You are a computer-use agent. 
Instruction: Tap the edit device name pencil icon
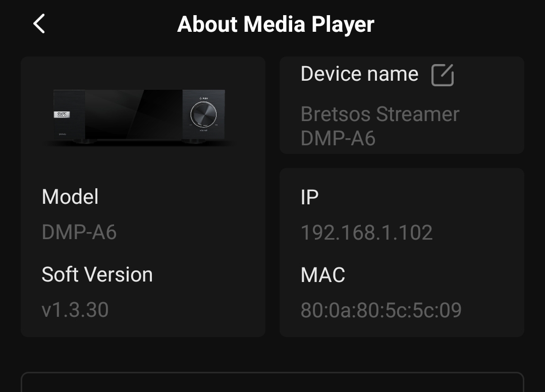click(443, 75)
